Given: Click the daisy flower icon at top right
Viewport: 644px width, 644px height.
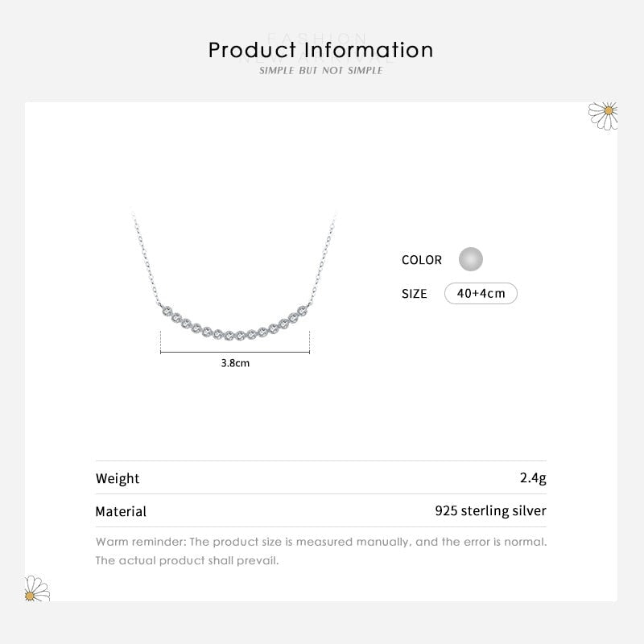Looking at the screenshot, I should click(x=603, y=114).
